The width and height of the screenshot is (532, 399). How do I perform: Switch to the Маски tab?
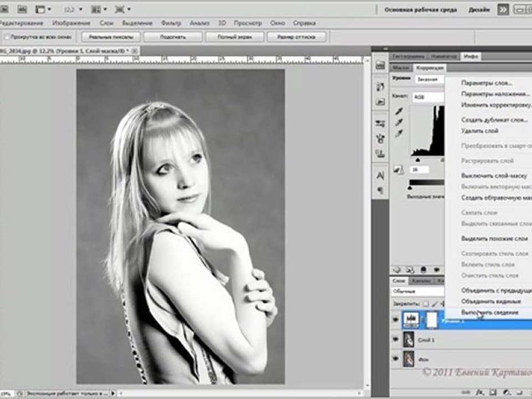coord(400,68)
